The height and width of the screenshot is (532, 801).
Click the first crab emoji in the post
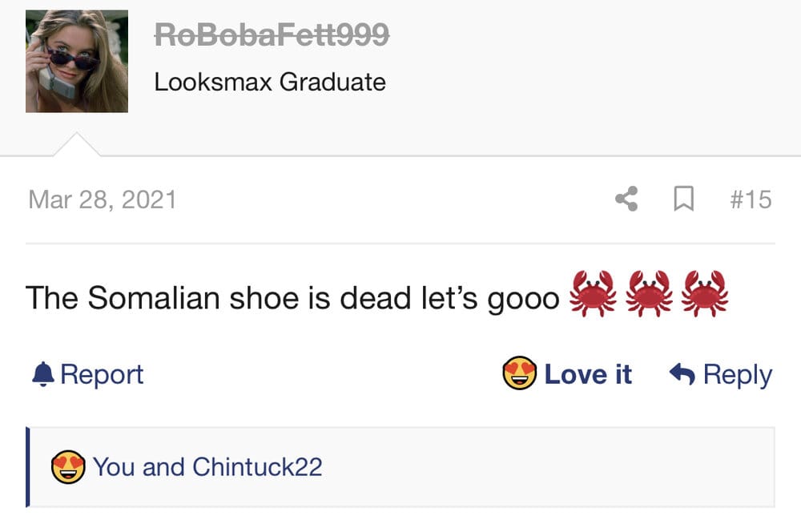click(x=593, y=294)
